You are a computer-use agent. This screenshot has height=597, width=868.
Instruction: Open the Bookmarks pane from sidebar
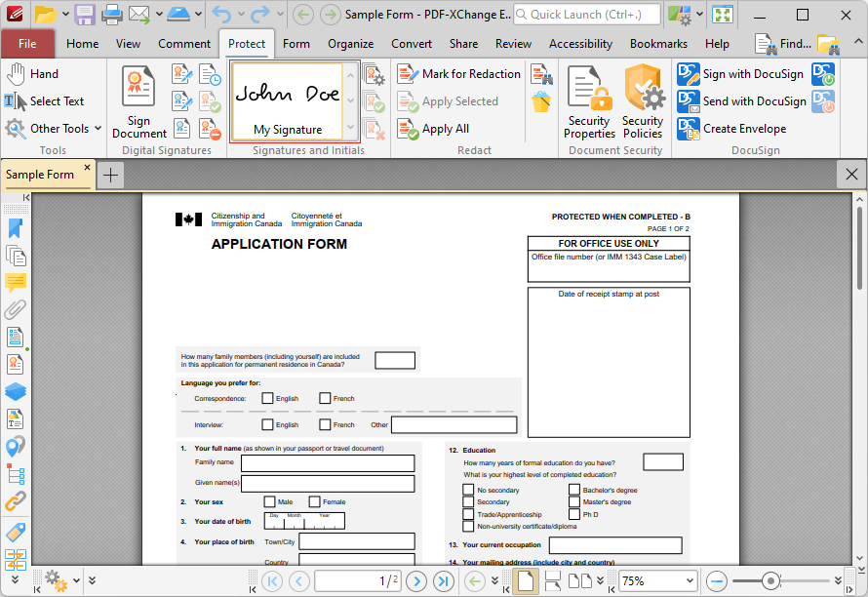(x=16, y=228)
